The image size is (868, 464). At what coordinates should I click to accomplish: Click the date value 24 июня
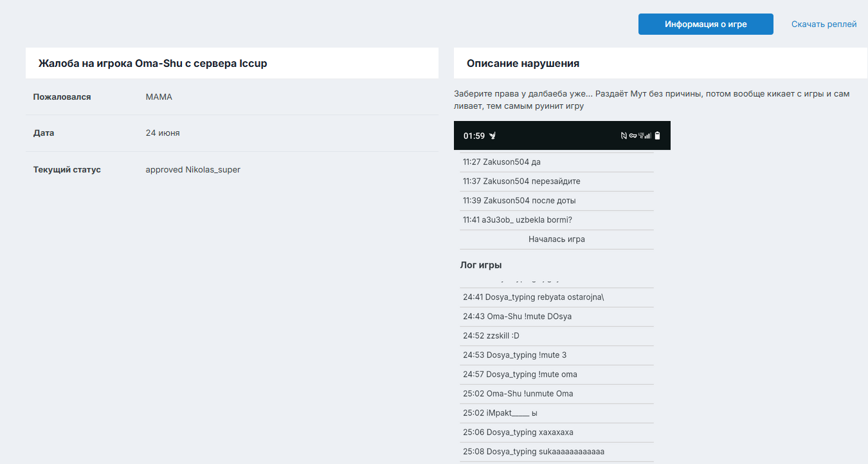pos(163,133)
